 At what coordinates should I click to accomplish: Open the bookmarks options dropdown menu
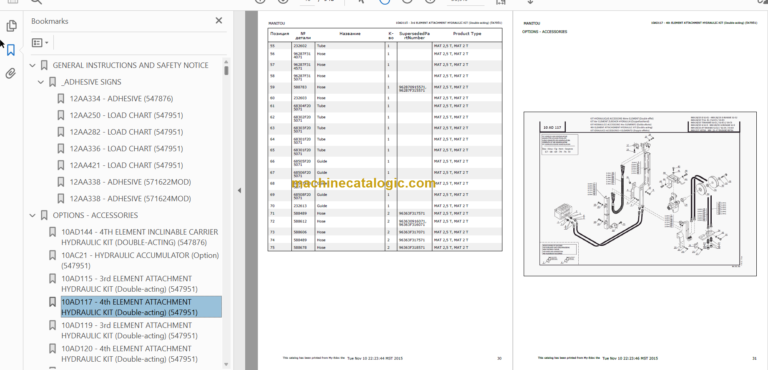(x=40, y=43)
